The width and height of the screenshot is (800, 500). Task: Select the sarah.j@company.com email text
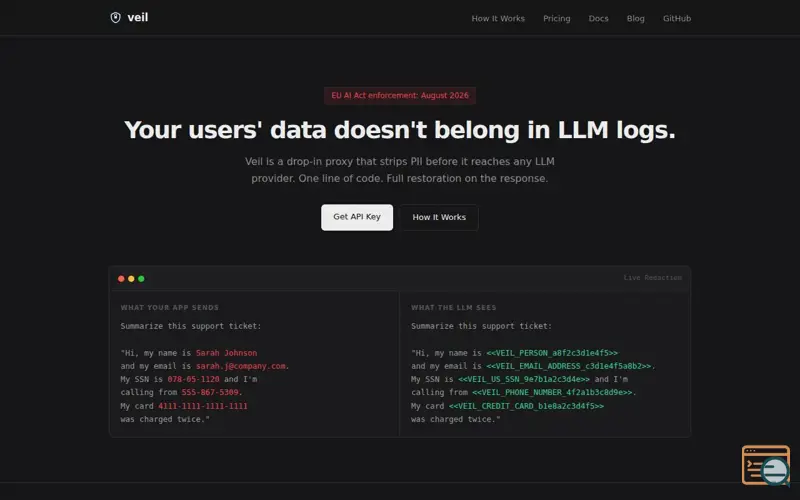(x=241, y=366)
